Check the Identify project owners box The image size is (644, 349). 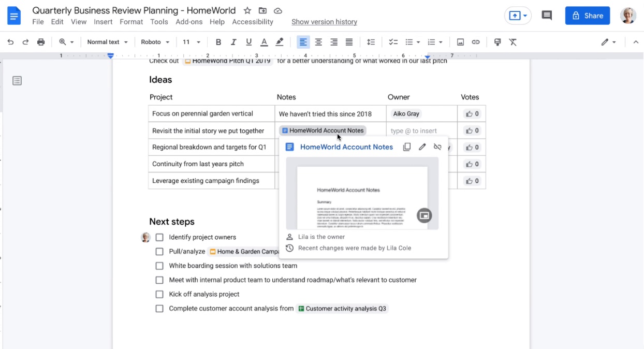click(159, 237)
